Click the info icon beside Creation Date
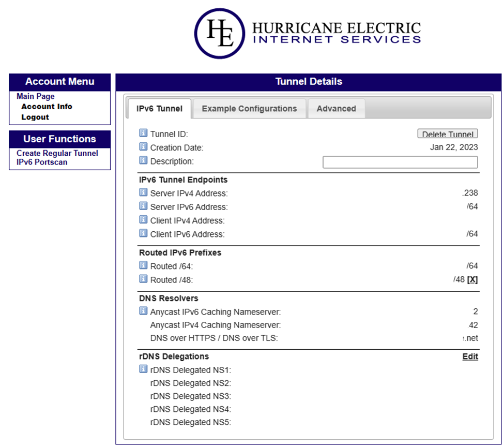The image size is (504, 447). pos(143,147)
